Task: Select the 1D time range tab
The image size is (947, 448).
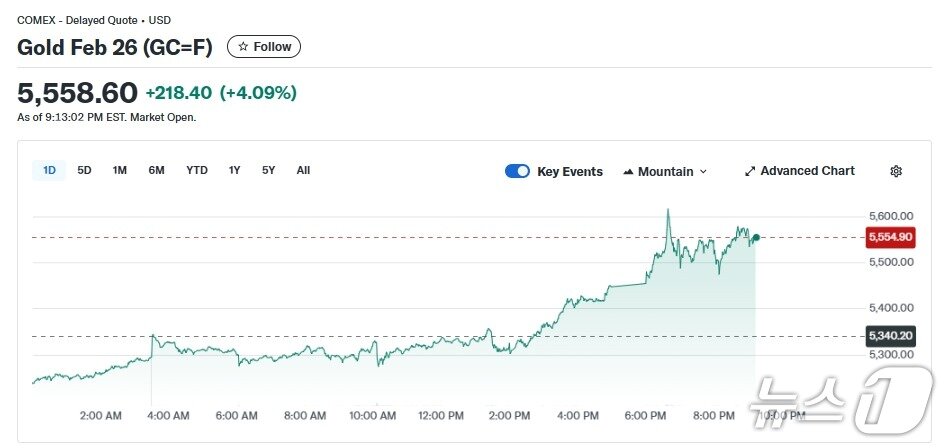Action: pos(49,170)
